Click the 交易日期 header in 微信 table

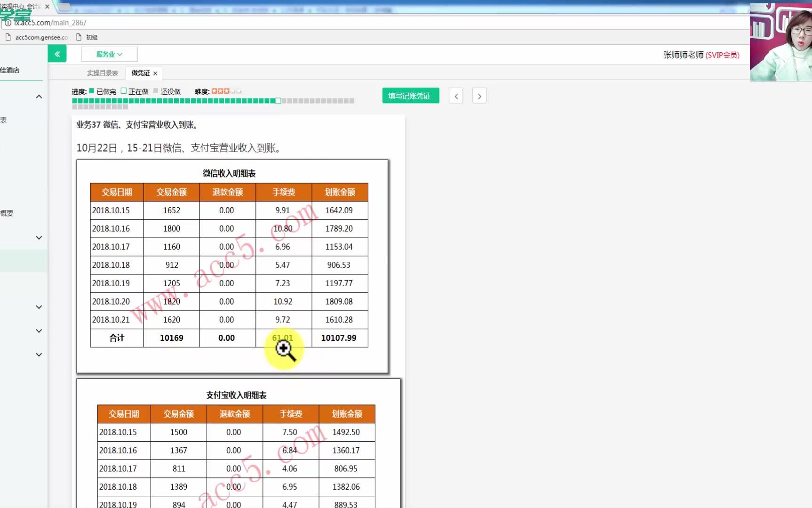(117, 192)
